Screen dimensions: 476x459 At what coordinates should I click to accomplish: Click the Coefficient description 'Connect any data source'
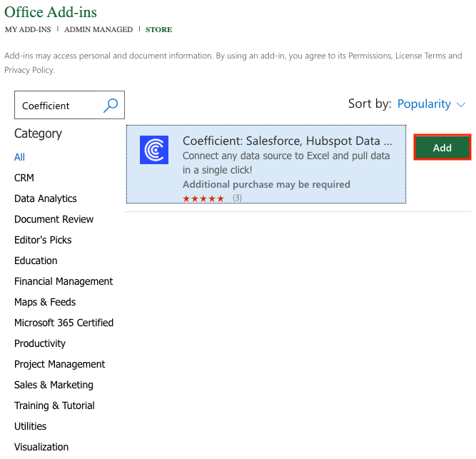point(286,163)
